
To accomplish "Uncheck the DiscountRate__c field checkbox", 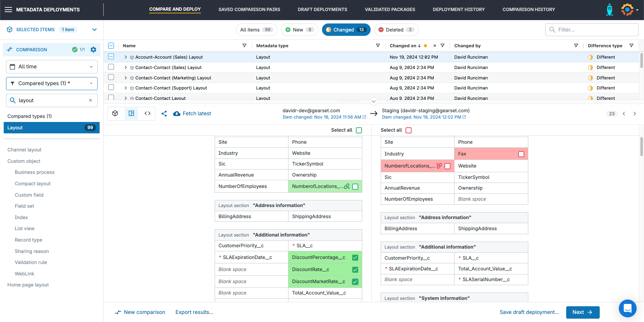I will [x=355, y=270].
